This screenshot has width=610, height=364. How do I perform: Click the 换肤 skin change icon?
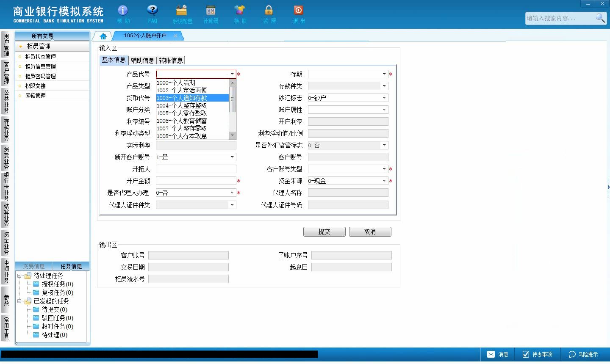240,10
